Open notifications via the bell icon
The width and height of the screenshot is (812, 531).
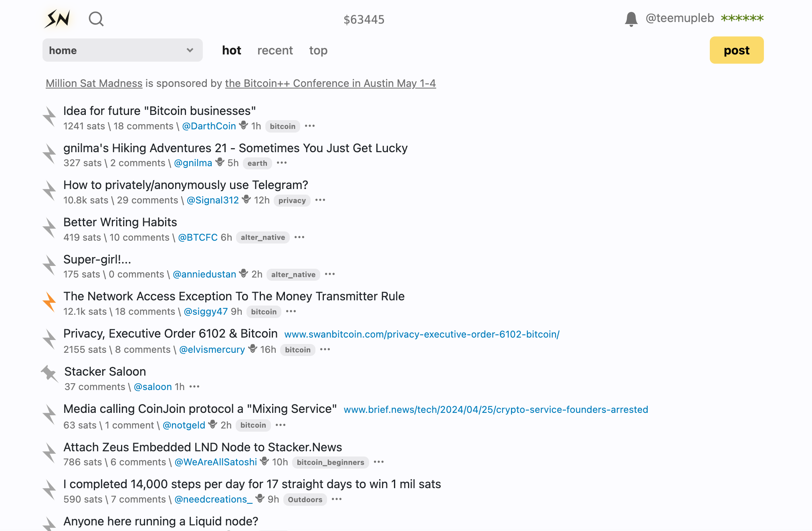tap(631, 19)
